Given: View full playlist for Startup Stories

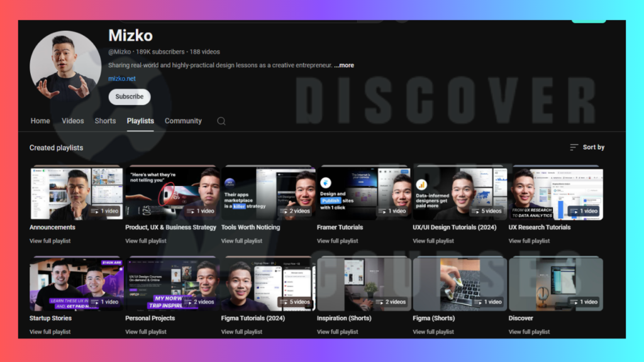Looking at the screenshot, I should coord(50,332).
